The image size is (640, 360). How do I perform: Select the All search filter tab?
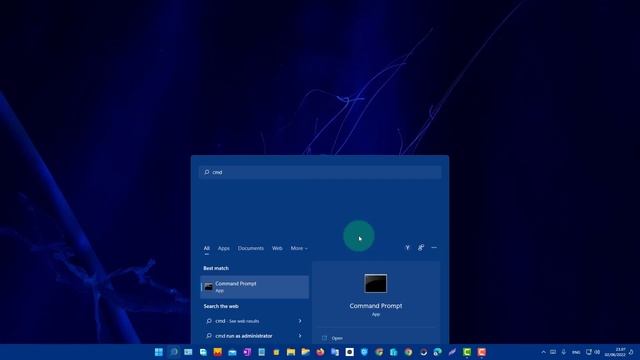coord(207,248)
